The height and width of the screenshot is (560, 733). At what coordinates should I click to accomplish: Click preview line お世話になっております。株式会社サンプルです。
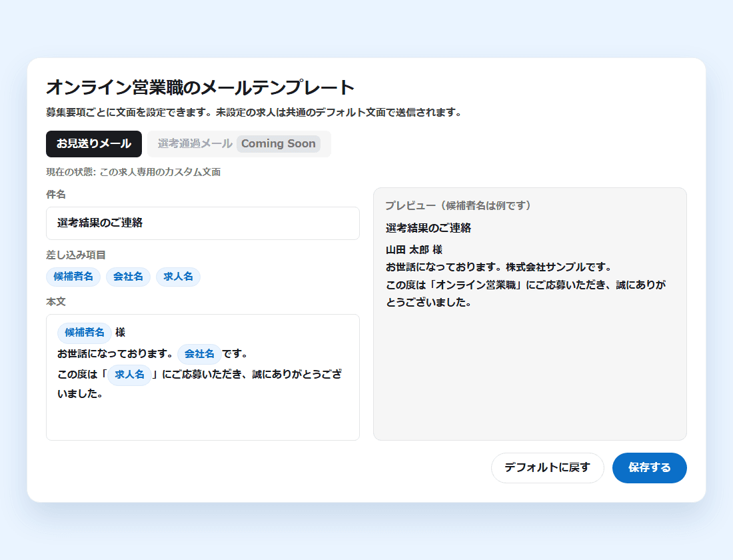pyautogui.click(x=499, y=267)
